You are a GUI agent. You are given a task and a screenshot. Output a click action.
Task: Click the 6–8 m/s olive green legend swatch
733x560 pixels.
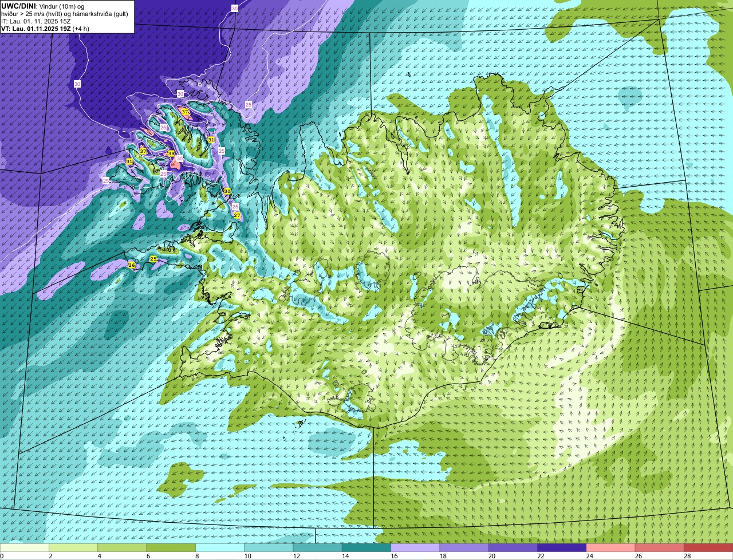pos(171,547)
